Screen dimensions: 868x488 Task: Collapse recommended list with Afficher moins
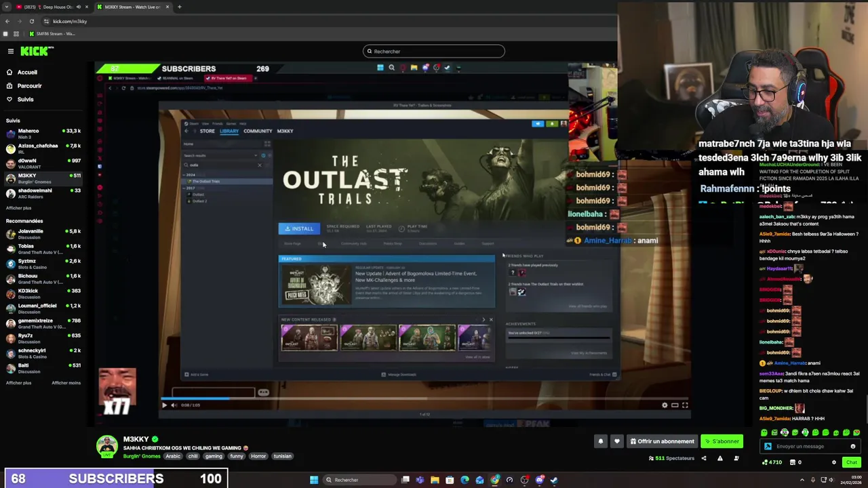(x=66, y=383)
